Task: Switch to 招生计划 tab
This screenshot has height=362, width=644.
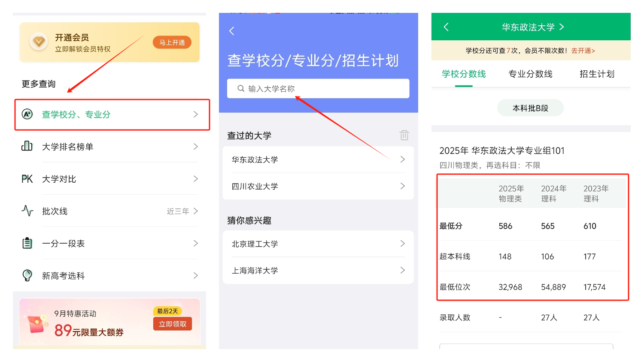Action: (597, 74)
